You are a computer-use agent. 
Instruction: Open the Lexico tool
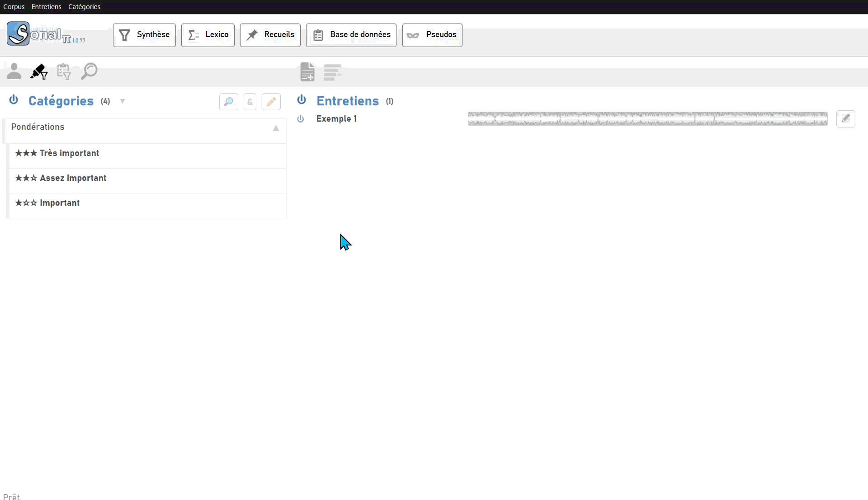[208, 35]
